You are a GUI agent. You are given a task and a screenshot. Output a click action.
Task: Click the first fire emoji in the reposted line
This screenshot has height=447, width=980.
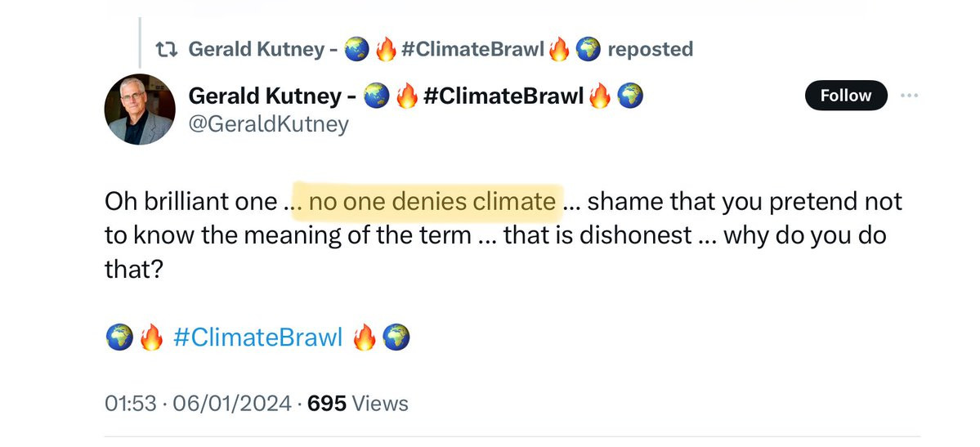coord(386,50)
